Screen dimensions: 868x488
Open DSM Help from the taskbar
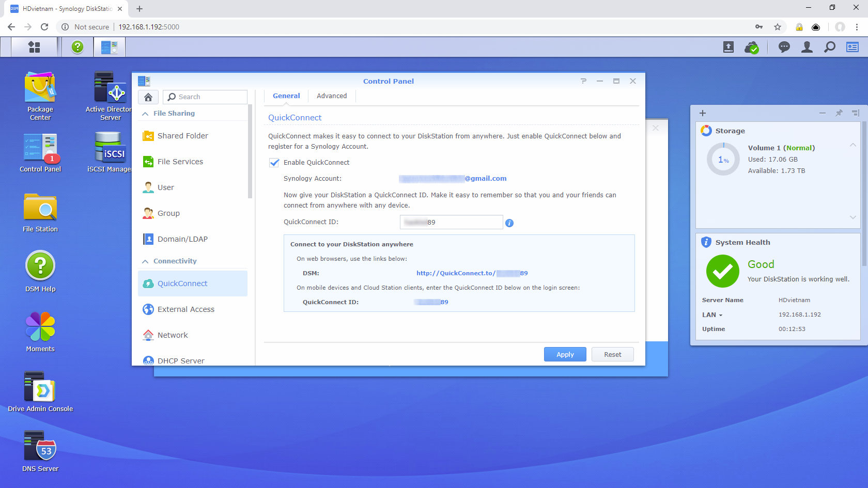click(78, 47)
